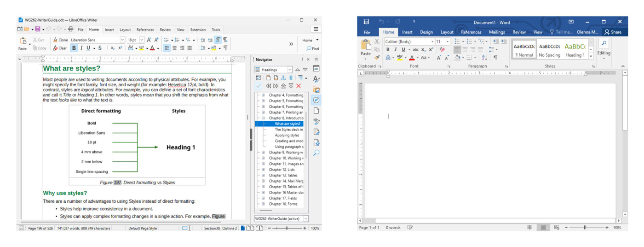
Task: Click Bold in LibreOffice Writer toolbar
Action: (75, 48)
